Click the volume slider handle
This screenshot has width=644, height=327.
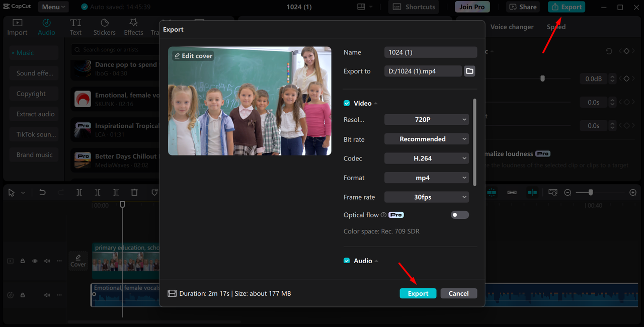(x=542, y=78)
